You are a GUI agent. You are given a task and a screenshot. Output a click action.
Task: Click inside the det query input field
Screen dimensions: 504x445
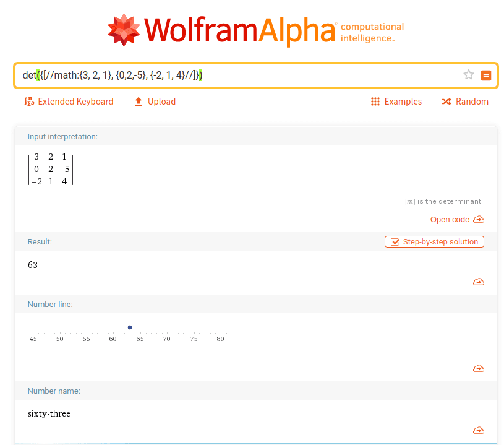point(309,75)
